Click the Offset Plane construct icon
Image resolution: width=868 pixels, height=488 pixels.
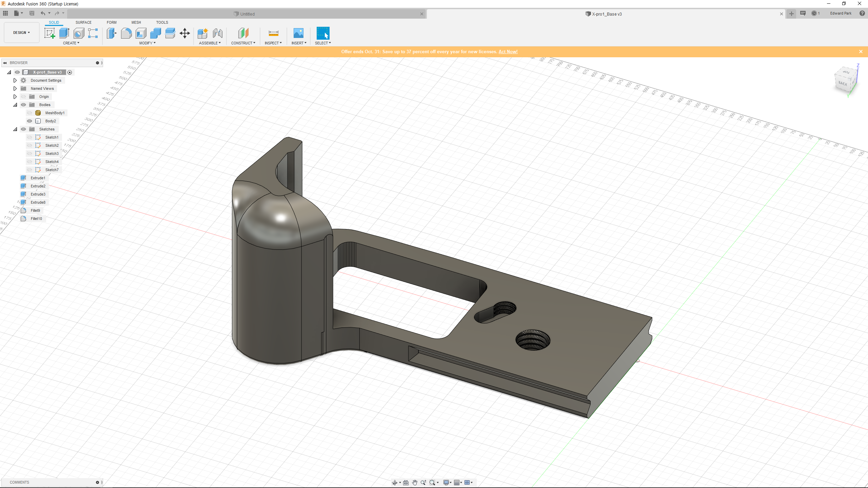pos(243,33)
